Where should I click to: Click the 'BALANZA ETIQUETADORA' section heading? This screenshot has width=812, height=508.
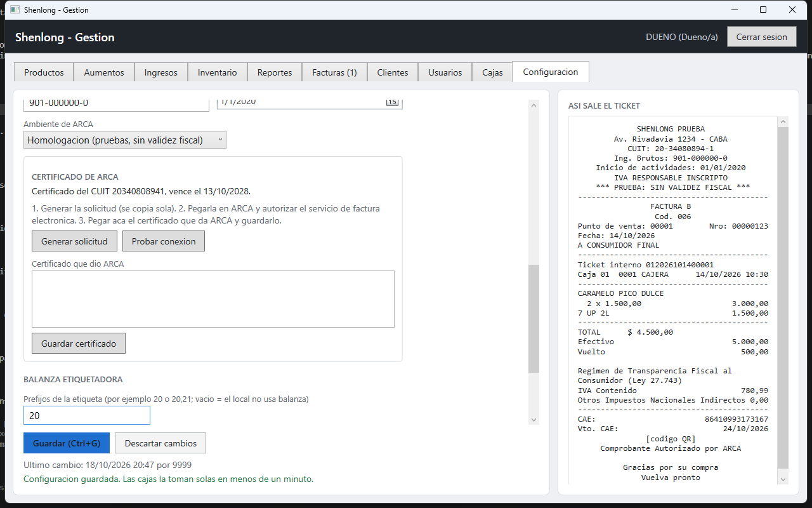[x=73, y=379]
